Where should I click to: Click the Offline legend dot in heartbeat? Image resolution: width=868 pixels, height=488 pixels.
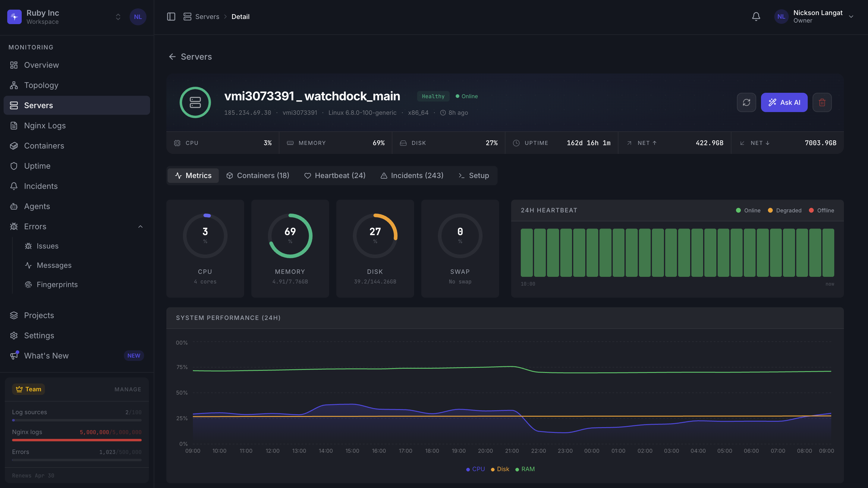pos(811,211)
